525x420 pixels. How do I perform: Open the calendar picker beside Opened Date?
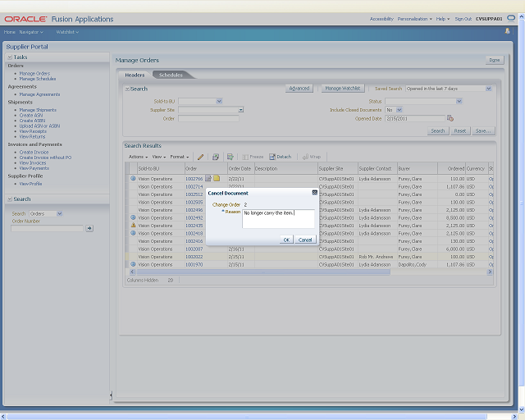coord(450,118)
